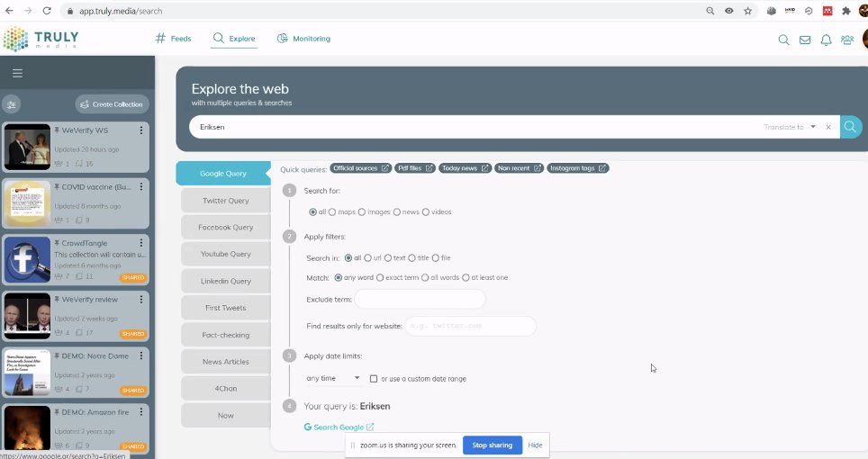Click the Today news quick query
The width and height of the screenshot is (868, 459).
465,168
